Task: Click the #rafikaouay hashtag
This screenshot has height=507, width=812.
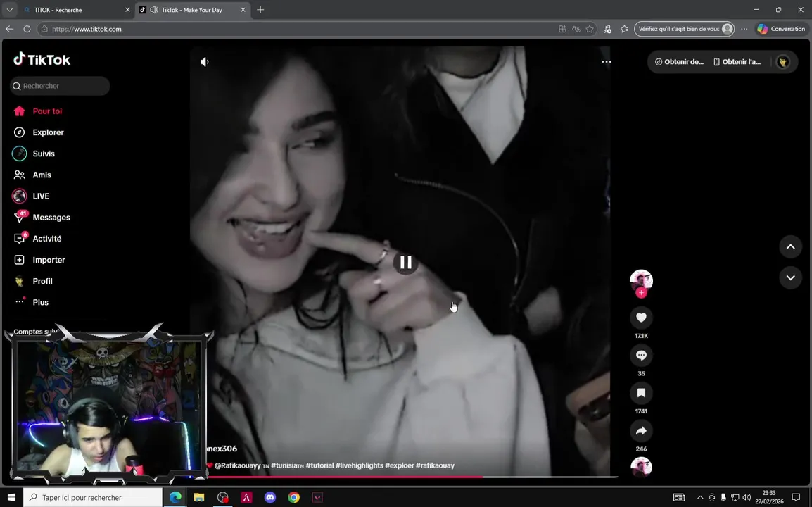Action: [435, 465]
